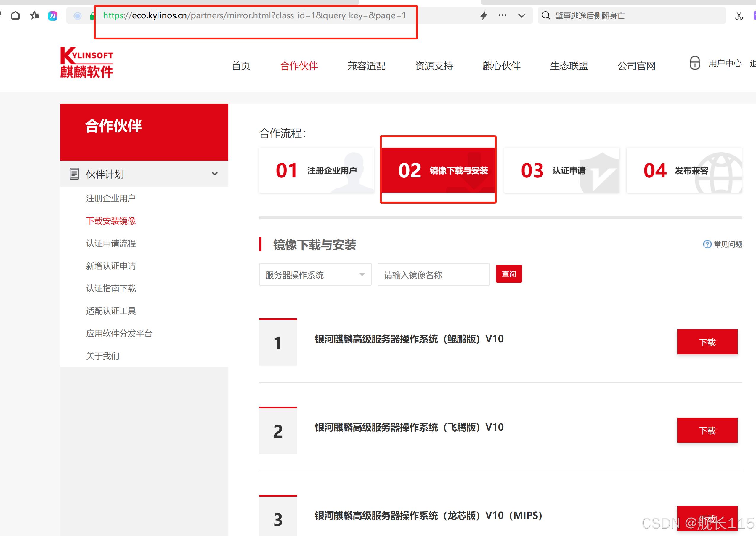Go to 资源支持 nav item
Viewport: 756px width, 536px height.
[x=434, y=66]
